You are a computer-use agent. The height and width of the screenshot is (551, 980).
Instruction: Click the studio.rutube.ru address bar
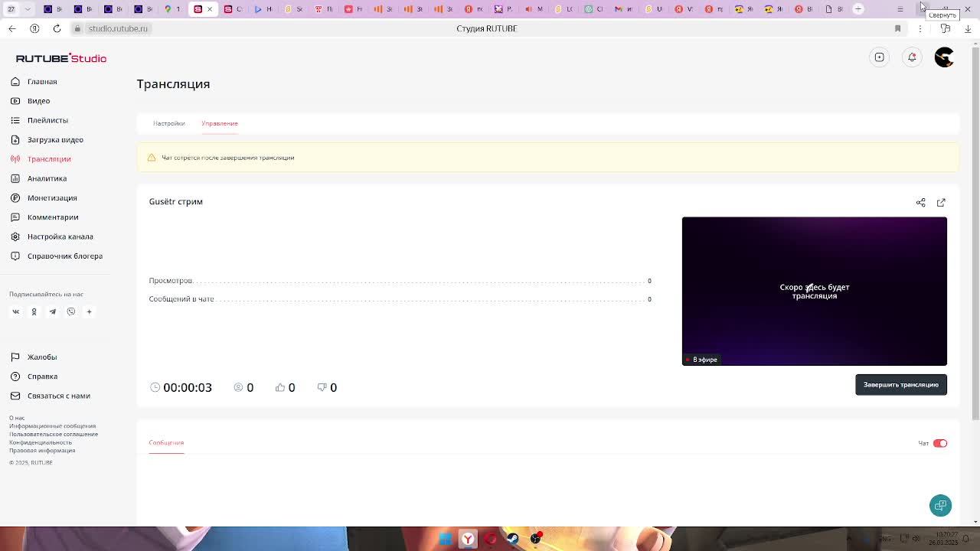(x=118, y=28)
